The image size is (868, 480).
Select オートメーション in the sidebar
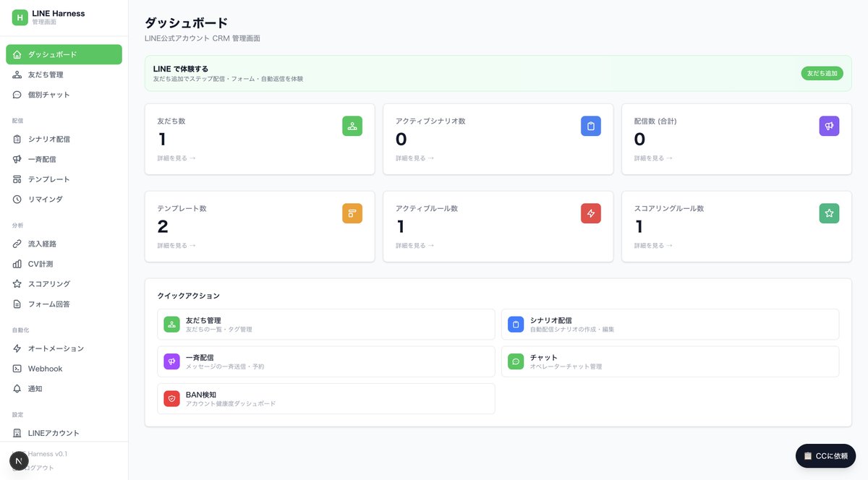click(64, 348)
